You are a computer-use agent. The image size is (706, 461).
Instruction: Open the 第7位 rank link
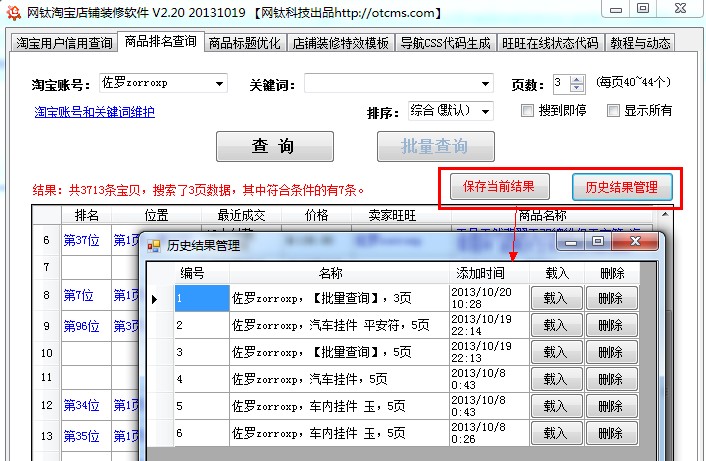click(x=78, y=295)
